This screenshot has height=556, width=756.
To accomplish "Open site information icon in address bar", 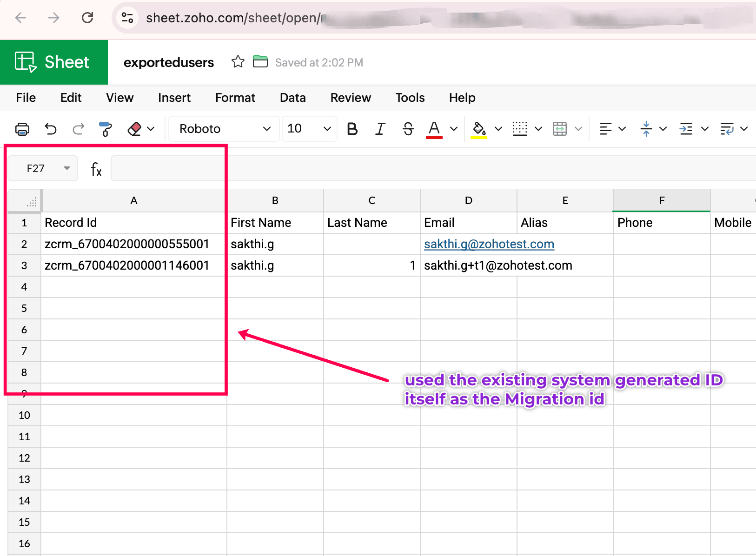I will [x=127, y=18].
